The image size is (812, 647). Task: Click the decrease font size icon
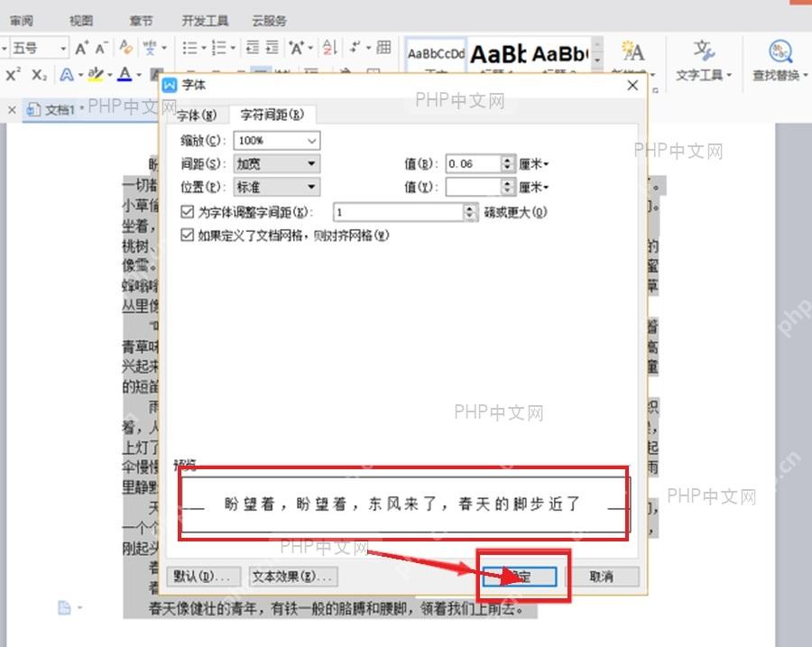pyautogui.click(x=101, y=48)
